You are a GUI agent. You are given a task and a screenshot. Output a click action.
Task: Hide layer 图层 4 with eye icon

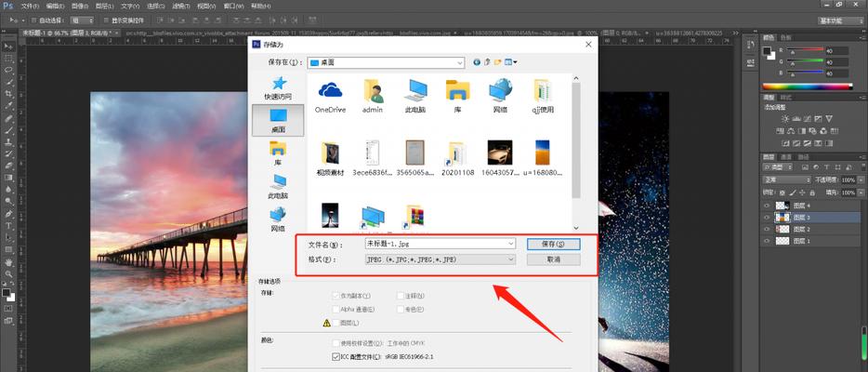click(767, 206)
